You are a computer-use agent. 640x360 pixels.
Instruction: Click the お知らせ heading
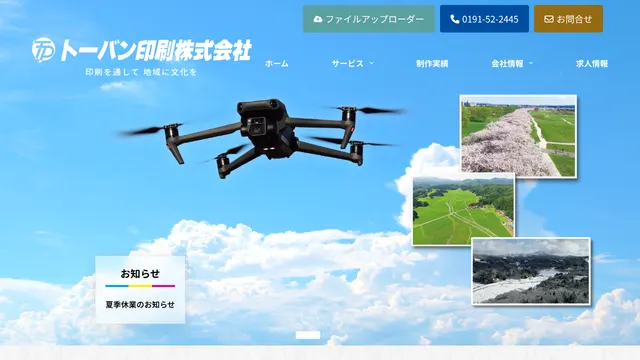tap(140, 274)
